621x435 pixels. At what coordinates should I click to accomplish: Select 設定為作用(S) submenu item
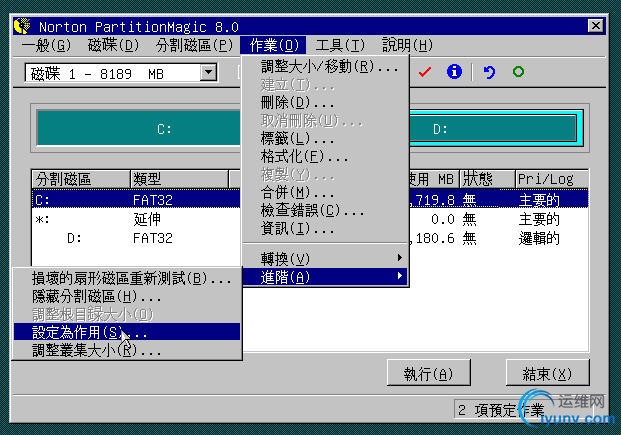pos(127,332)
